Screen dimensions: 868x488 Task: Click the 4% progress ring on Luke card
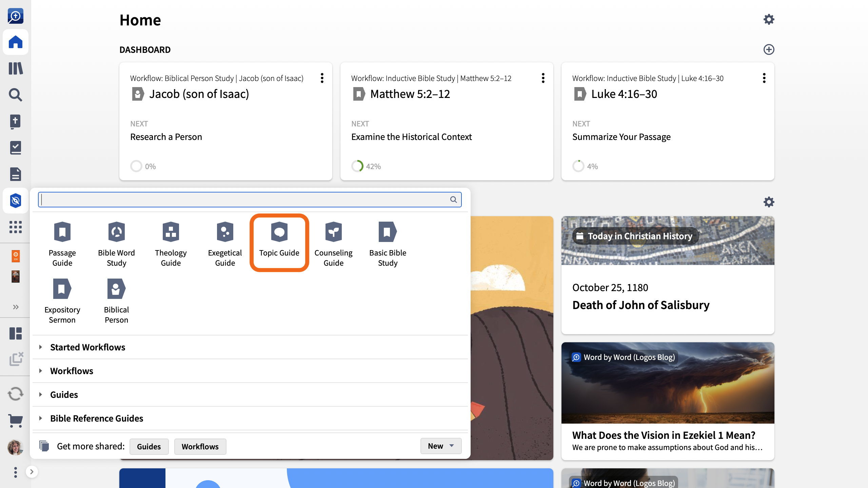click(x=578, y=166)
